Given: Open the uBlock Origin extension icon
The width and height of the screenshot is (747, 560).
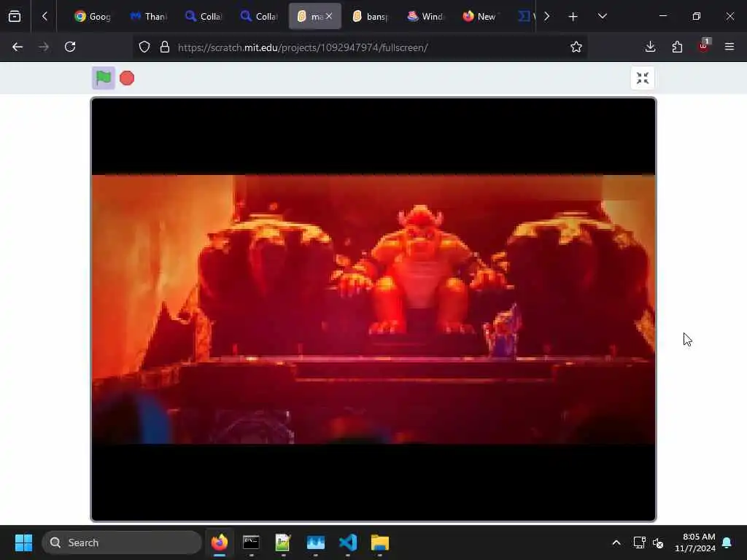Looking at the screenshot, I should 704,46.
